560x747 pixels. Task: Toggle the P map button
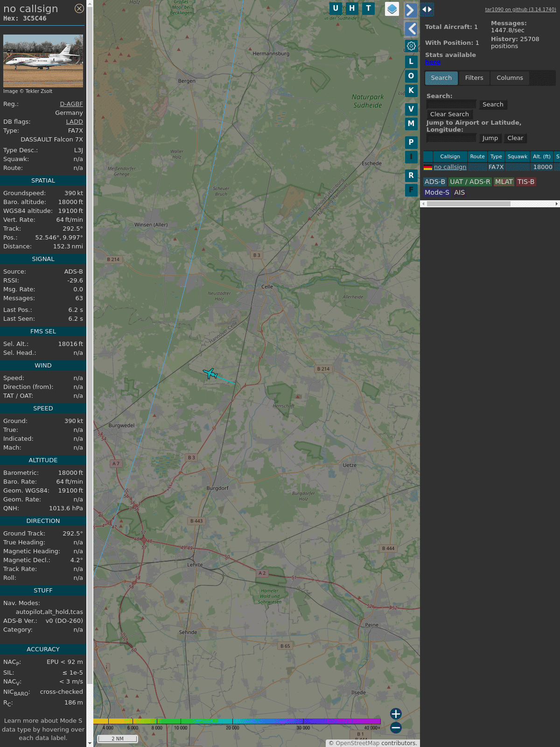point(411,142)
